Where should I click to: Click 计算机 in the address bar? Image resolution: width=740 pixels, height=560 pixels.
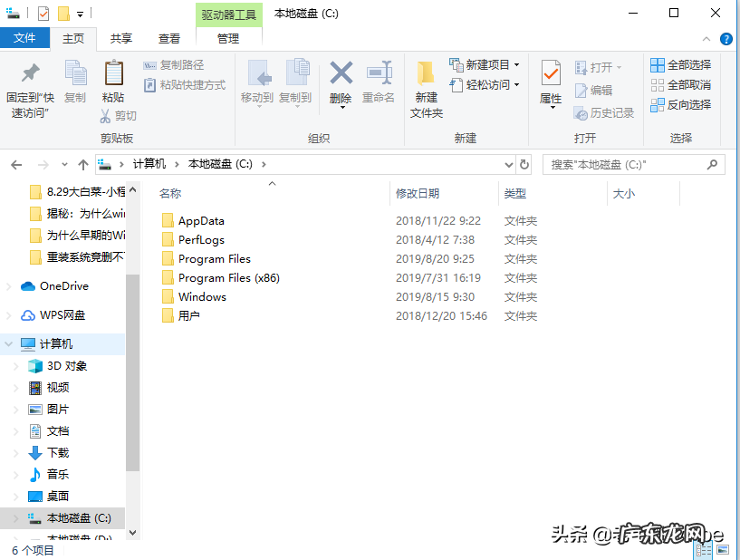coord(149,164)
